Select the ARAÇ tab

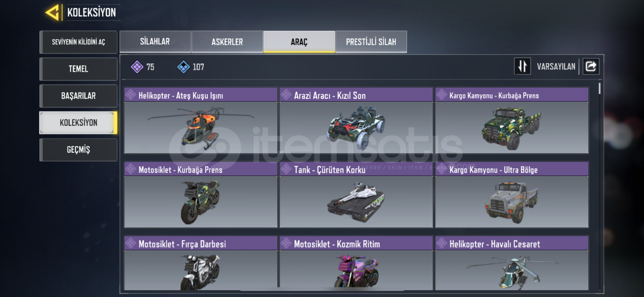coord(299,42)
